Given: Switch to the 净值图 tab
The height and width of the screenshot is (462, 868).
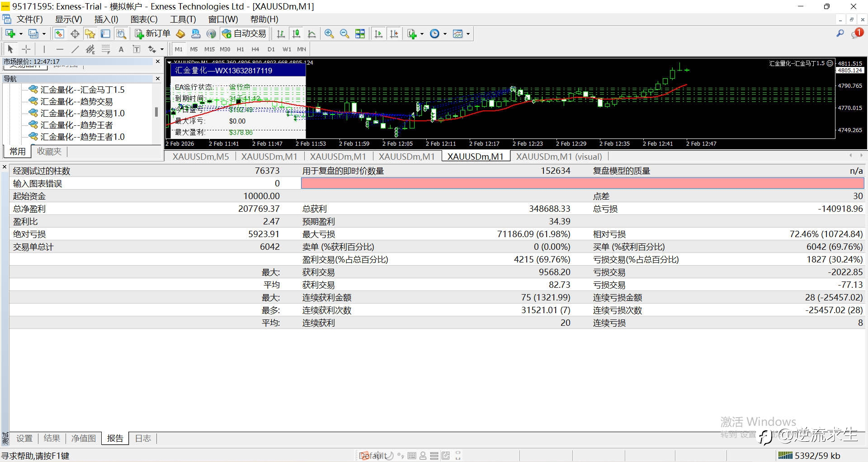Looking at the screenshot, I should click(x=84, y=438).
